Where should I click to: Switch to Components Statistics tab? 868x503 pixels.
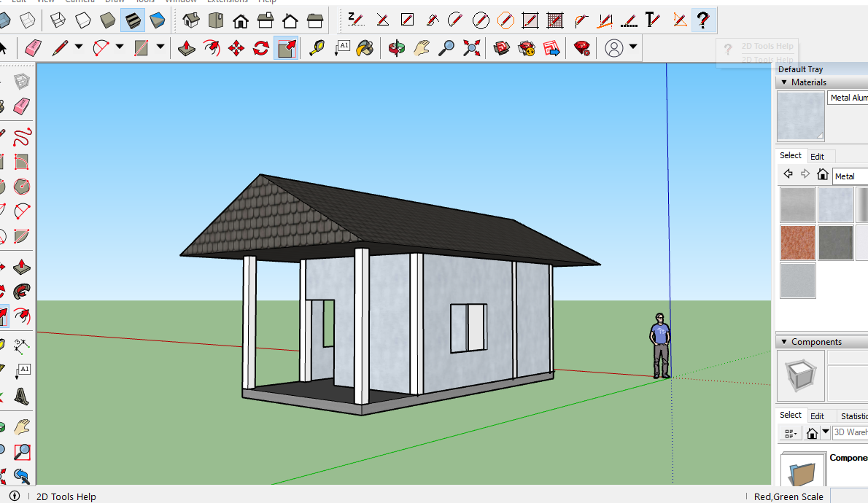click(853, 416)
